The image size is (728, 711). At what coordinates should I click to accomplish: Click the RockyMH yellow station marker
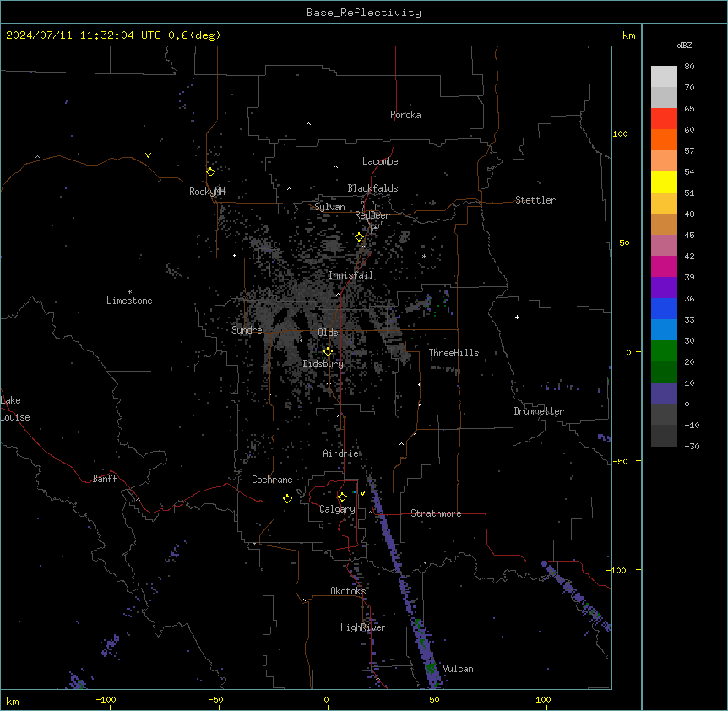click(x=210, y=171)
